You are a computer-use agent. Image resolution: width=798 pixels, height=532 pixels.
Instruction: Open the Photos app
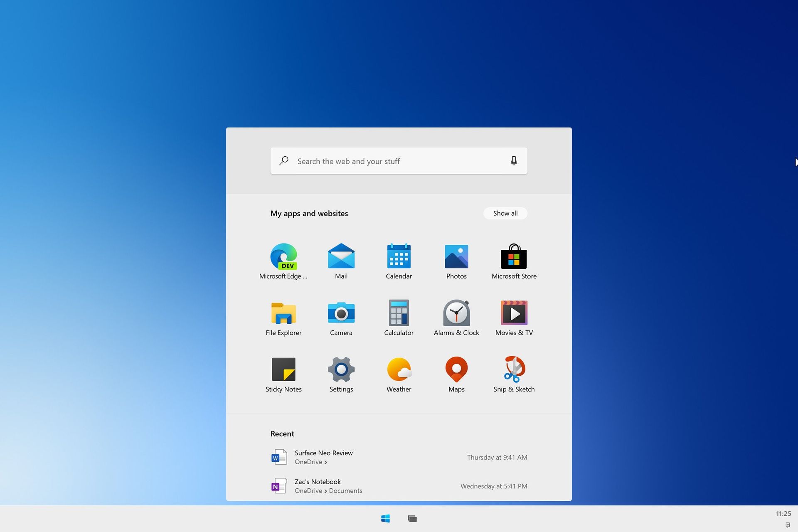click(456, 256)
